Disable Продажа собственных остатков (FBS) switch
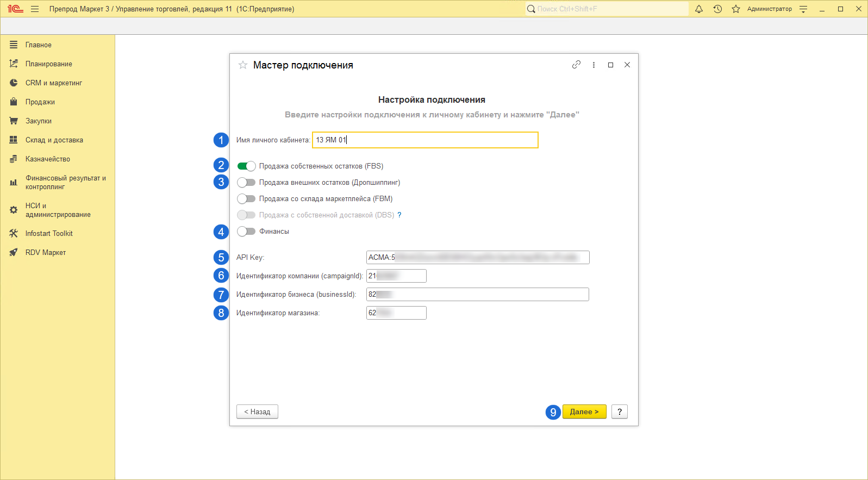 coord(246,166)
